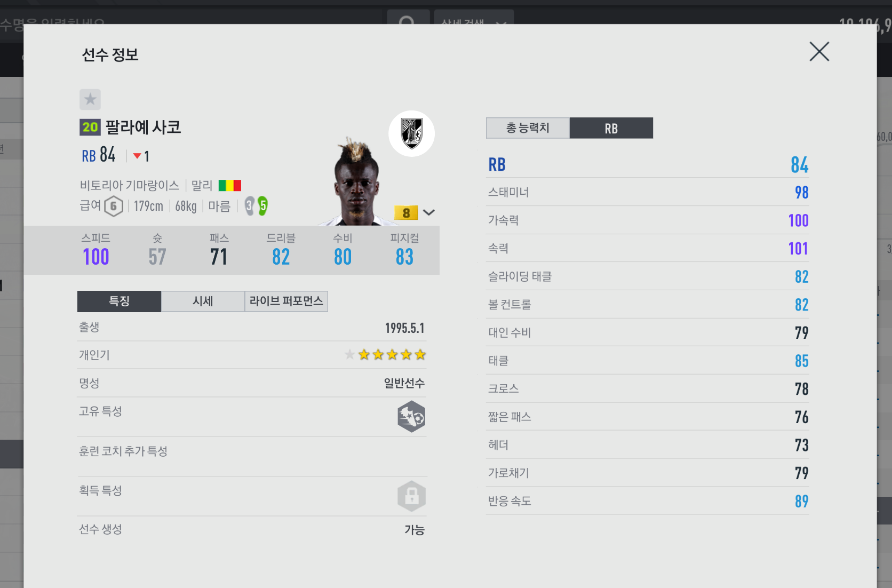Image resolution: width=892 pixels, height=588 pixels.
Task: Click the locked acquired trait icon
Action: pos(411,496)
